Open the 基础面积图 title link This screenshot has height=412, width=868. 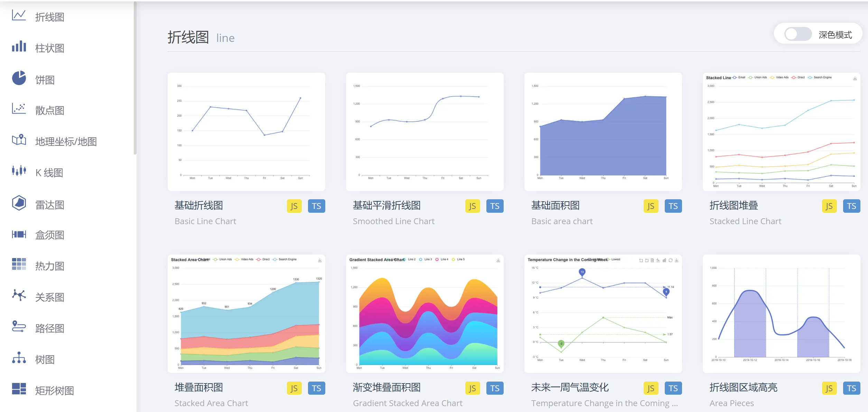point(555,205)
